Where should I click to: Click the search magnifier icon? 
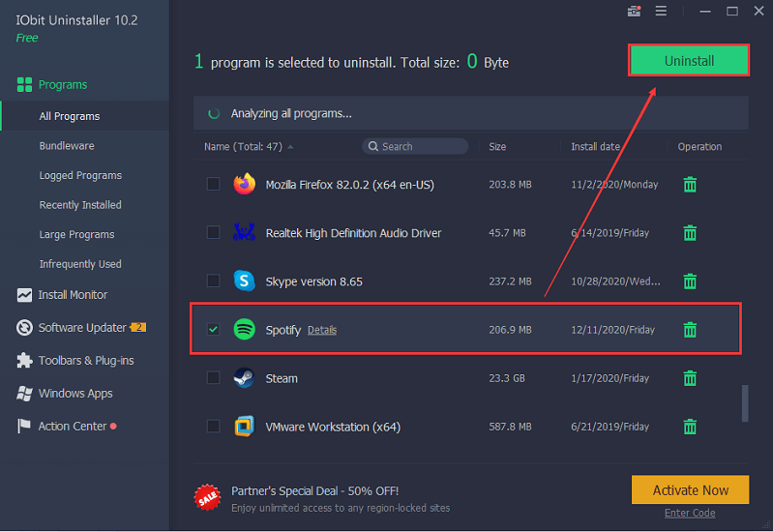tap(373, 146)
